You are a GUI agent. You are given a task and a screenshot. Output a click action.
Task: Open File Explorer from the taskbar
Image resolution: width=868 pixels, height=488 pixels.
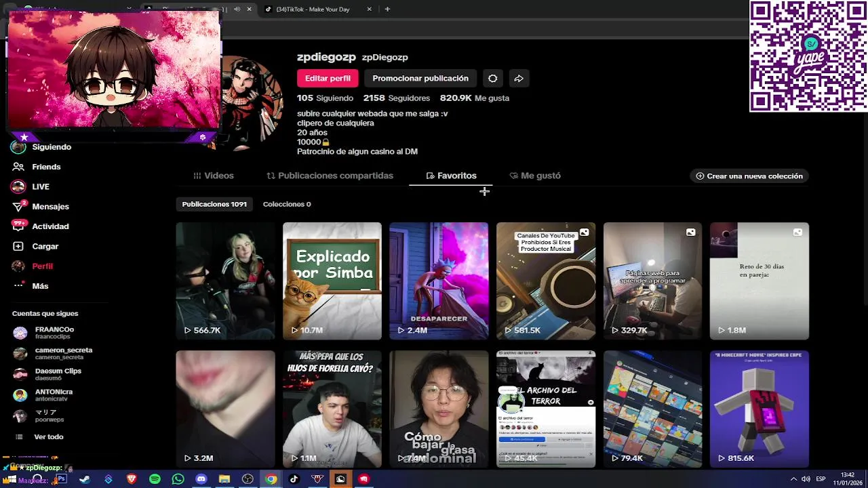pos(224,479)
